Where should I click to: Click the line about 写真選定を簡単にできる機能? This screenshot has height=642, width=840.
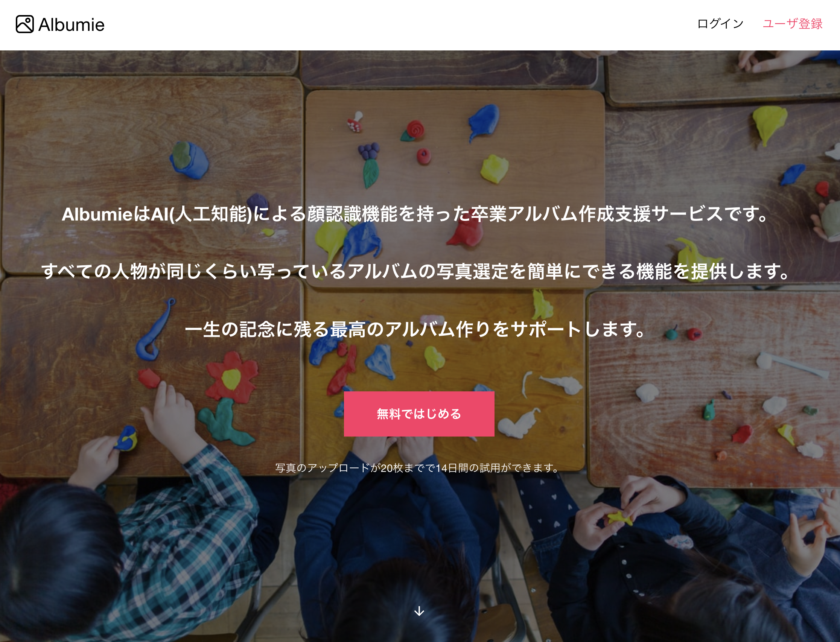click(415, 271)
